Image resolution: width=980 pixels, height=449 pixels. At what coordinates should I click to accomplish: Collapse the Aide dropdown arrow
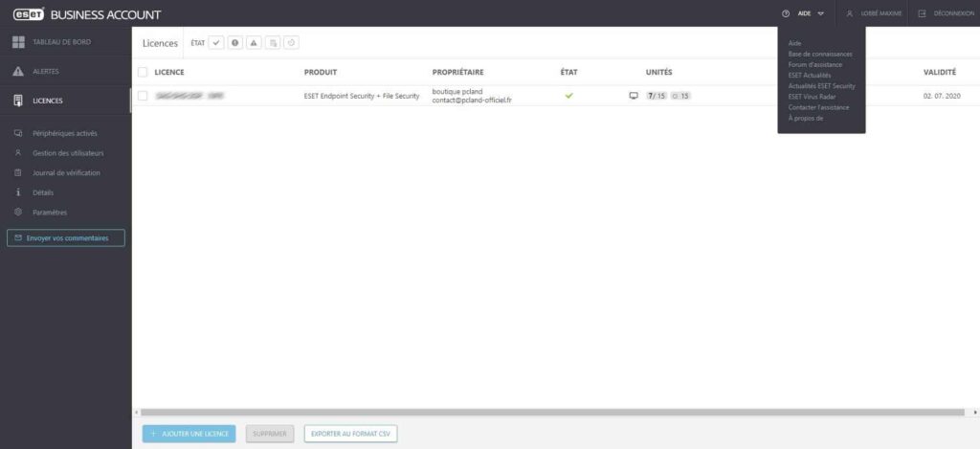821,13
